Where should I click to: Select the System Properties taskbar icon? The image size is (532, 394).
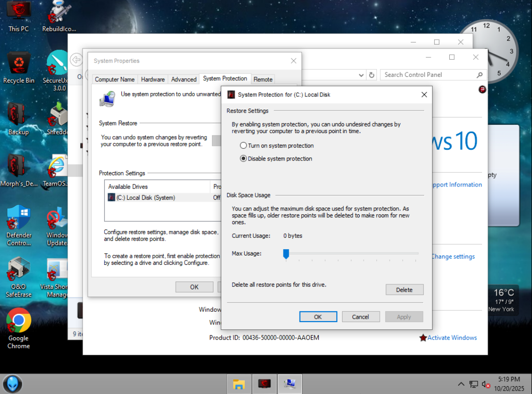290,384
